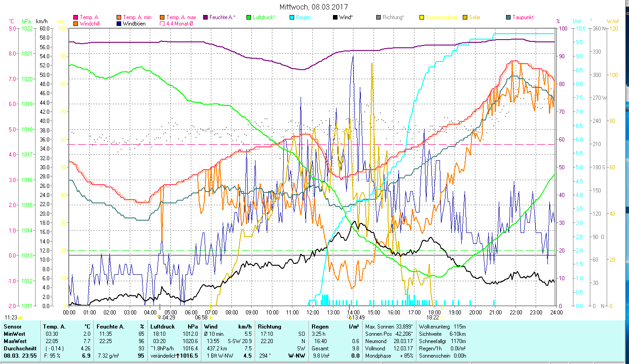
Task: Click the purple Feuchte A.* legend swatch
Action: 205,17
